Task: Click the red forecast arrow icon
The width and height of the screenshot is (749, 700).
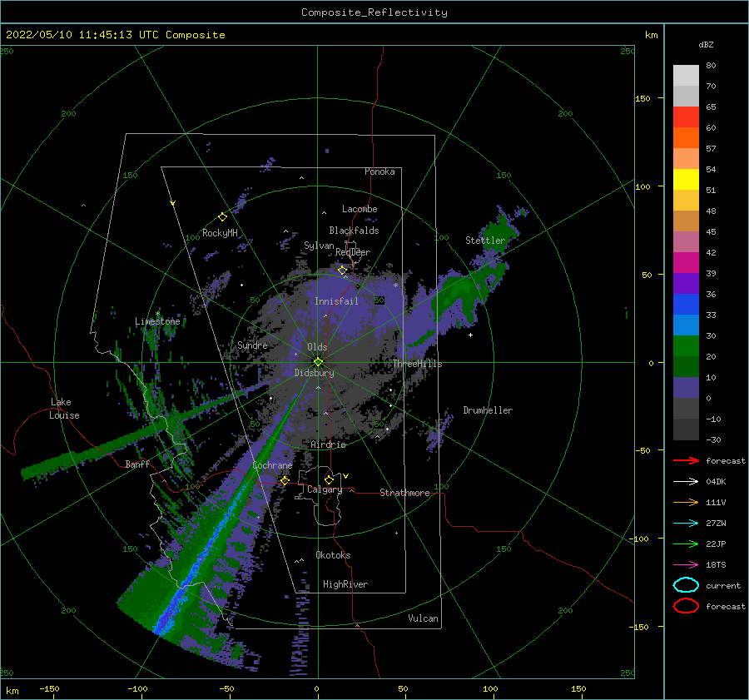Action: tap(686, 460)
